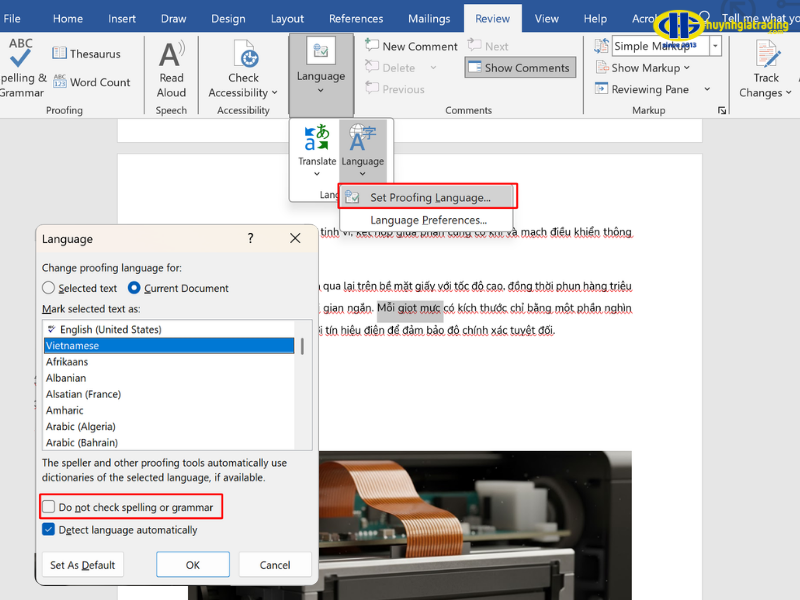Viewport: 800px width, 600px height.
Task: Open the Thesaurus tool
Action: coord(87,54)
